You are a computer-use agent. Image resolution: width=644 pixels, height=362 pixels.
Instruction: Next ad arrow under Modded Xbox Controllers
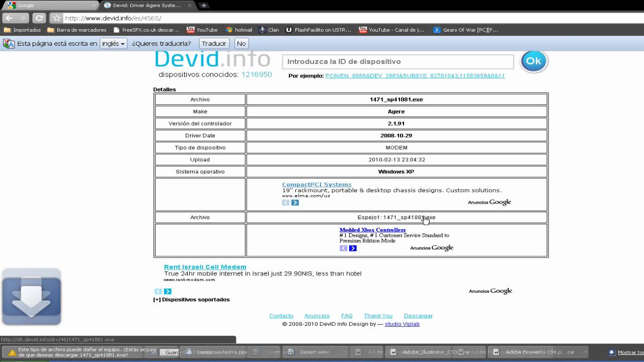[x=353, y=248]
